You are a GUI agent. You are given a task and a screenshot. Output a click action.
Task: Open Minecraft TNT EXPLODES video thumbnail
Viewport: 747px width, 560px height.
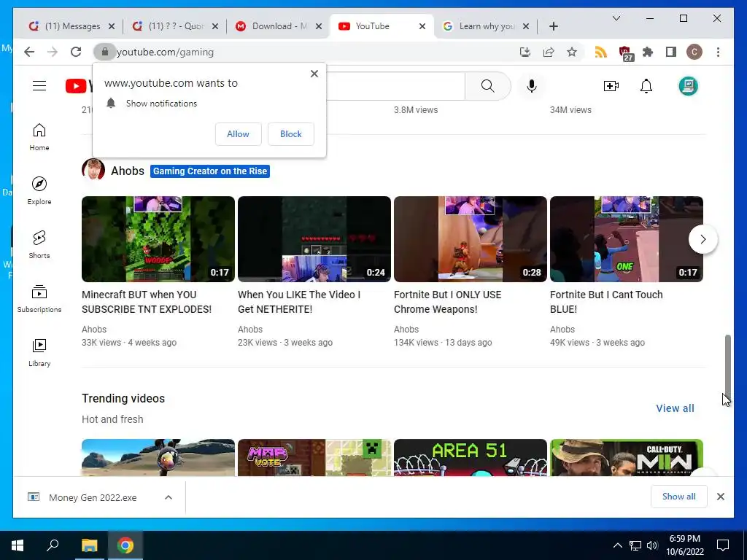pos(158,239)
